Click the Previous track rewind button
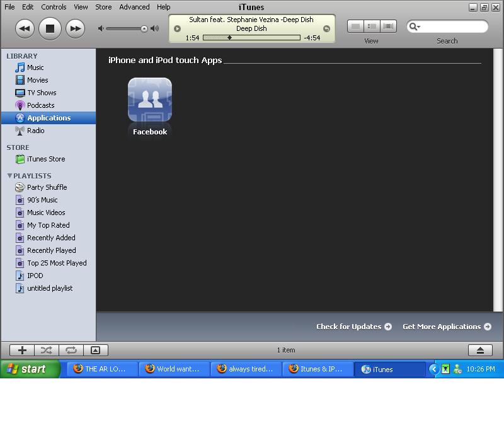 click(x=25, y=28)
